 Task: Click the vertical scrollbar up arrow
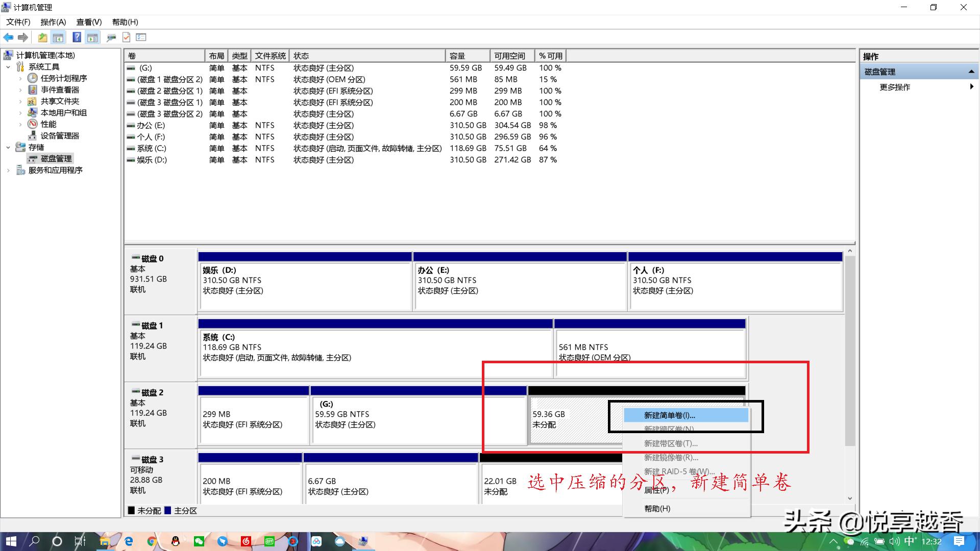click(x=849, y=251)
